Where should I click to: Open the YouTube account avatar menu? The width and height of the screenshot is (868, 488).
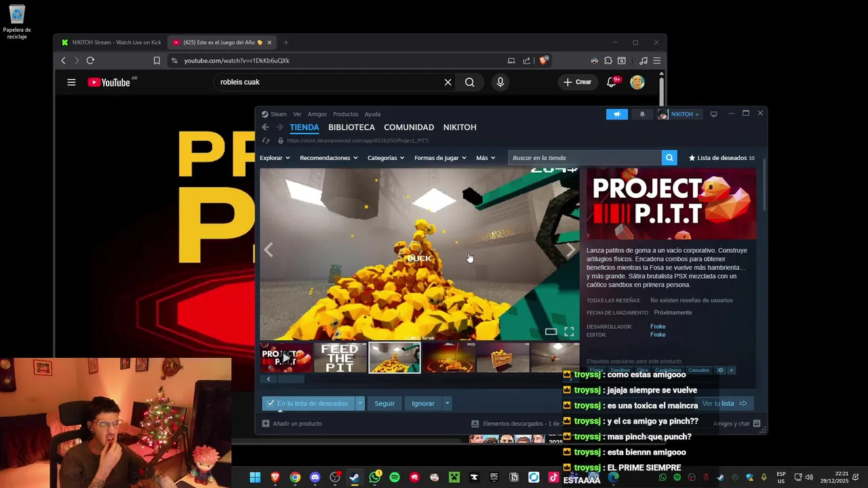pos(637,82)
